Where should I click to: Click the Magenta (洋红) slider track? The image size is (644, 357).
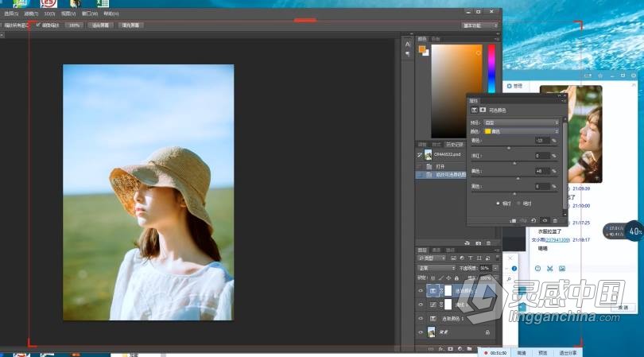coord(514,163)
